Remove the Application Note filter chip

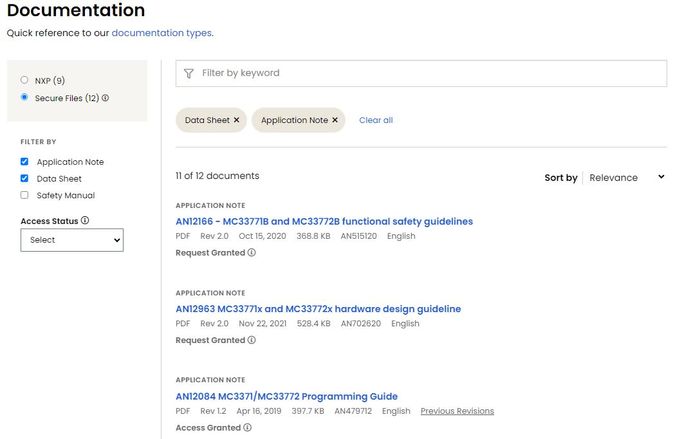coord(335,120)
